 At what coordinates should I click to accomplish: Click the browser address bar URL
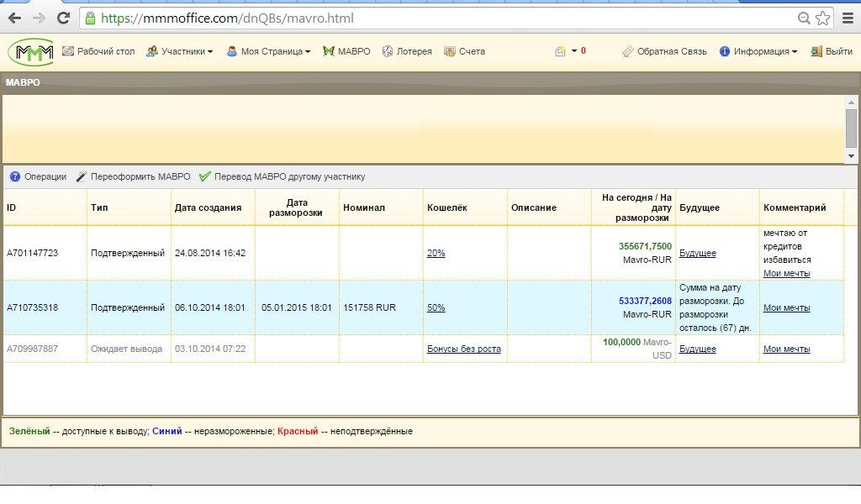click(227, 18)
